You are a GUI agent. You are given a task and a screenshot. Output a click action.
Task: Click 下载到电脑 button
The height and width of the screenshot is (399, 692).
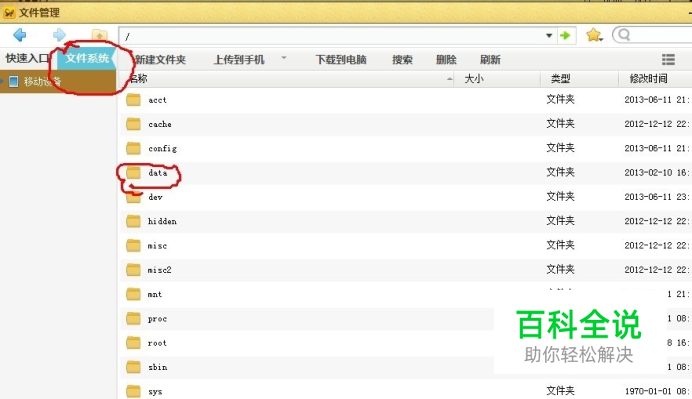[341, 60]
